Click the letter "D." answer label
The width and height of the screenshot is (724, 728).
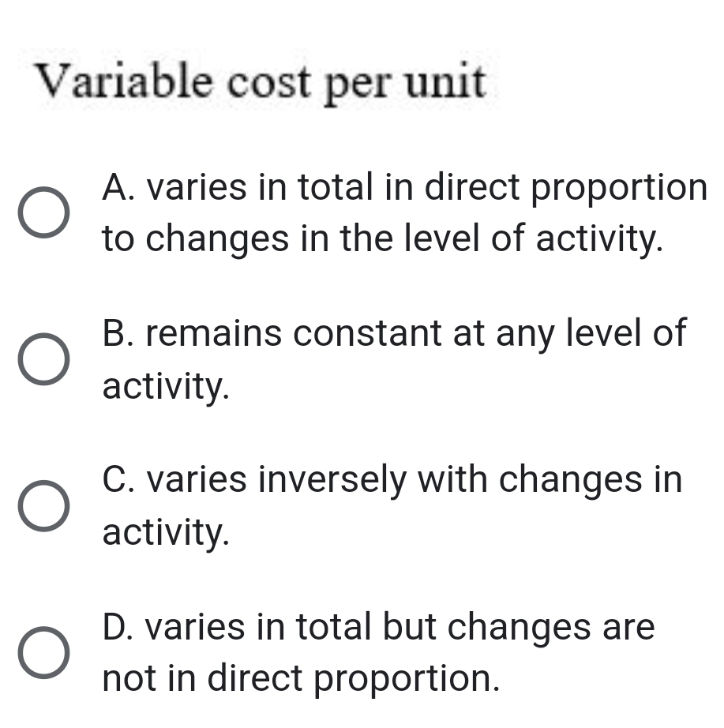[119, 627]
